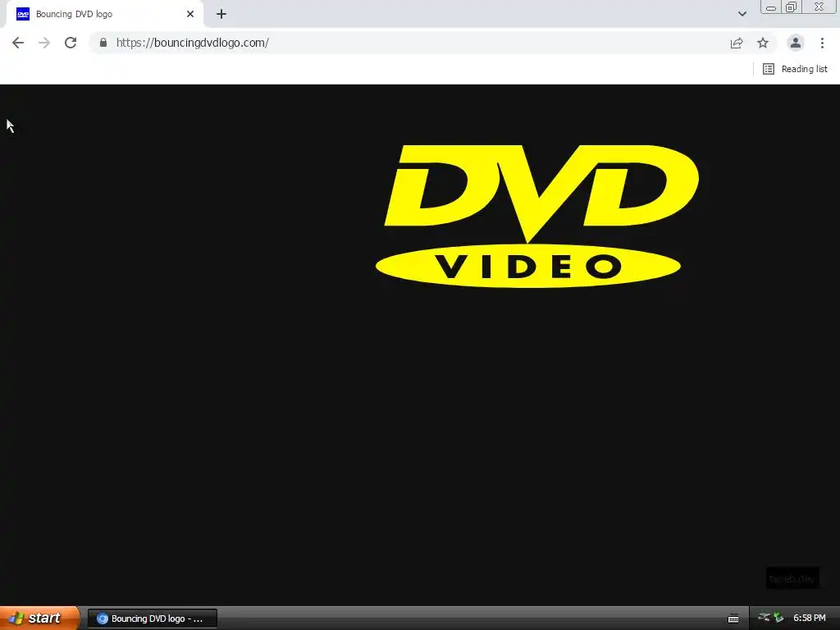Open a new tab with the plus button
This screenshot has height=630, width=840.
pyautogui.click(x=221, y=14)
